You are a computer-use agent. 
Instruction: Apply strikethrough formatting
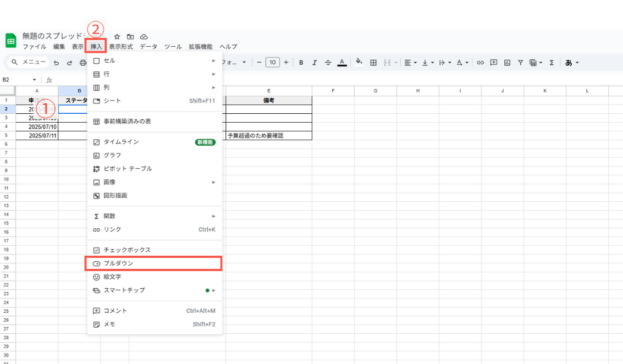pyautogui.click(x=328, y=62)
